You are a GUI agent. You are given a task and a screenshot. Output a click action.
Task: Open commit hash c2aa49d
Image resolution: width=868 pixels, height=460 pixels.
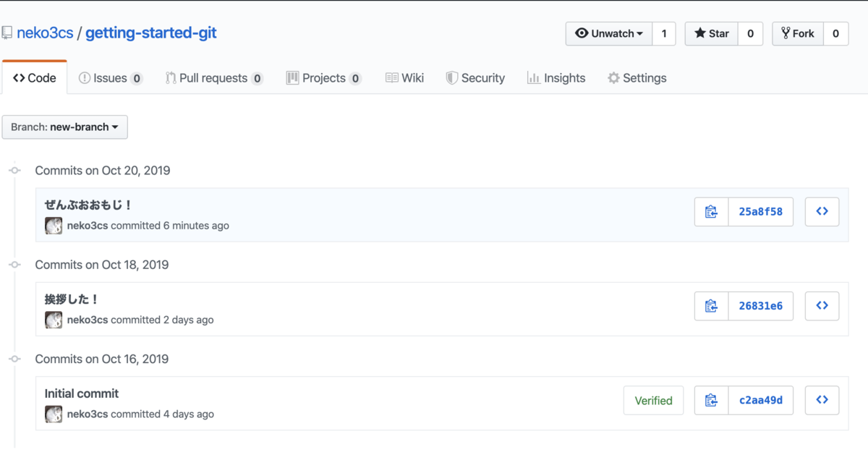tap(760, 400)
